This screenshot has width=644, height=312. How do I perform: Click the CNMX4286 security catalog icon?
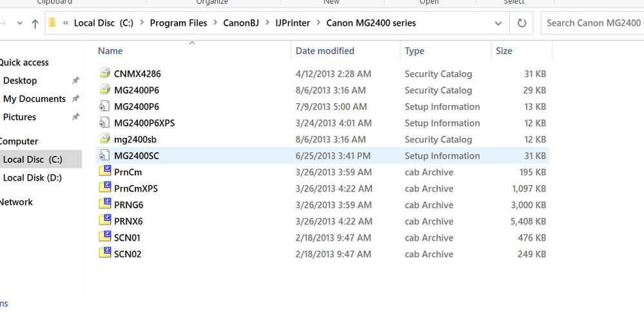pos(104,73)
